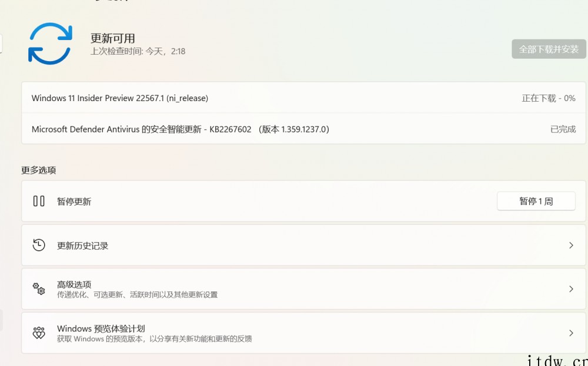Click the 暂停 1 周 button
Image resolution: width=588 pixels, height=366 pixels.
pyautogui.click(x=536, y=201)
